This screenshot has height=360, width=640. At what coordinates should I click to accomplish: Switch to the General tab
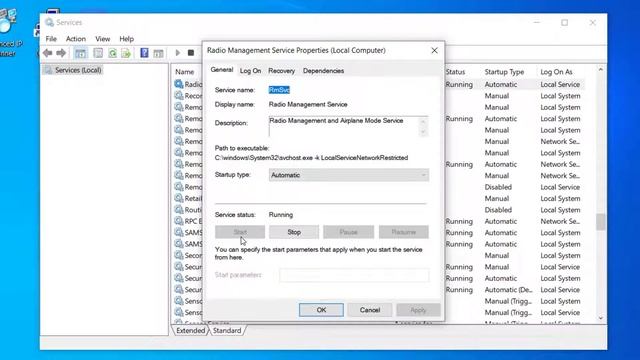tap(222, 70)
